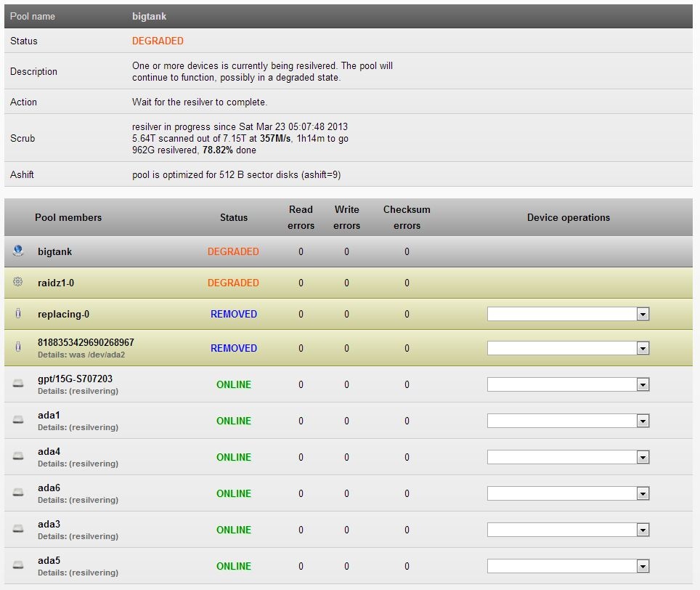Open device operations dropdown for ada3

point(568,530)
